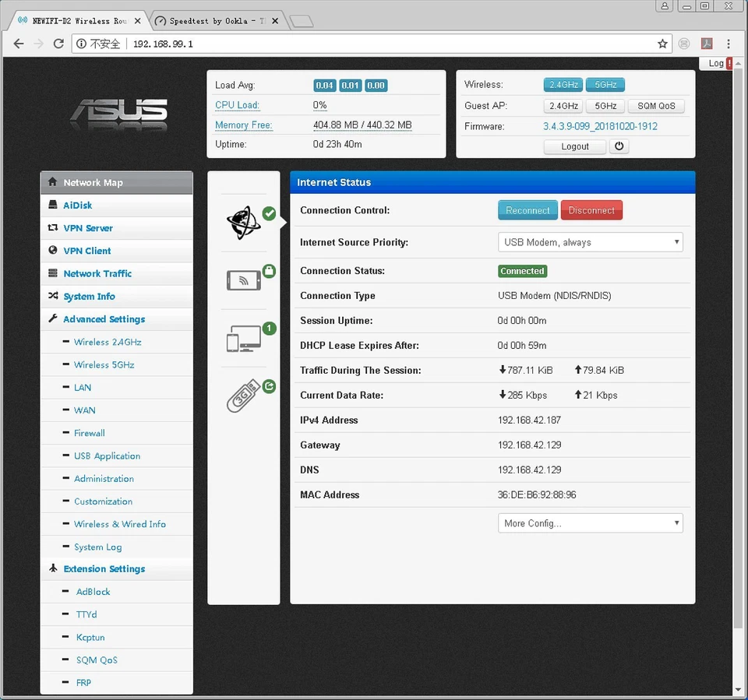Open FRP extension settings
The width and height of the screenshot is (748, 700).
117,683
